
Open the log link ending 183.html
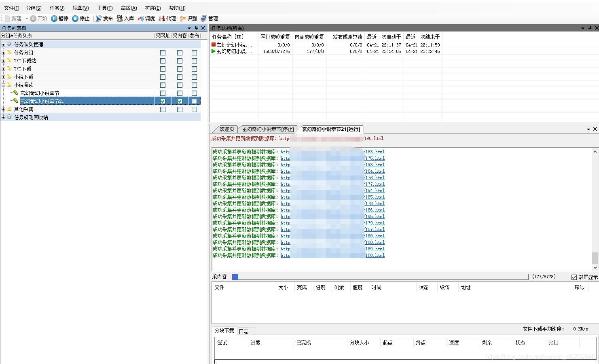click(x=332, y=152)
